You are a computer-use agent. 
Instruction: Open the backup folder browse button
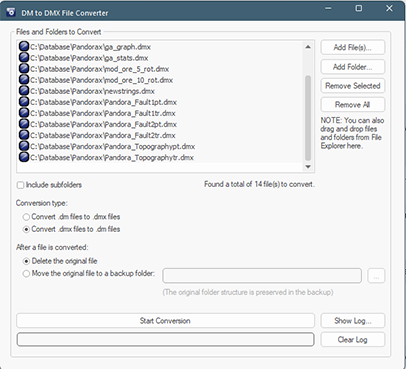tap(376, 276)
